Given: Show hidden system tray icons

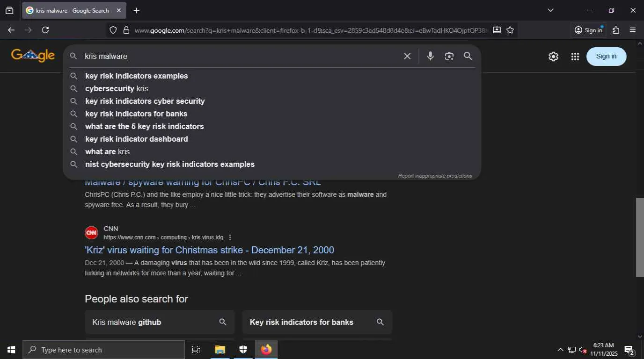Looking at the screenshot, I should (560, 350).
